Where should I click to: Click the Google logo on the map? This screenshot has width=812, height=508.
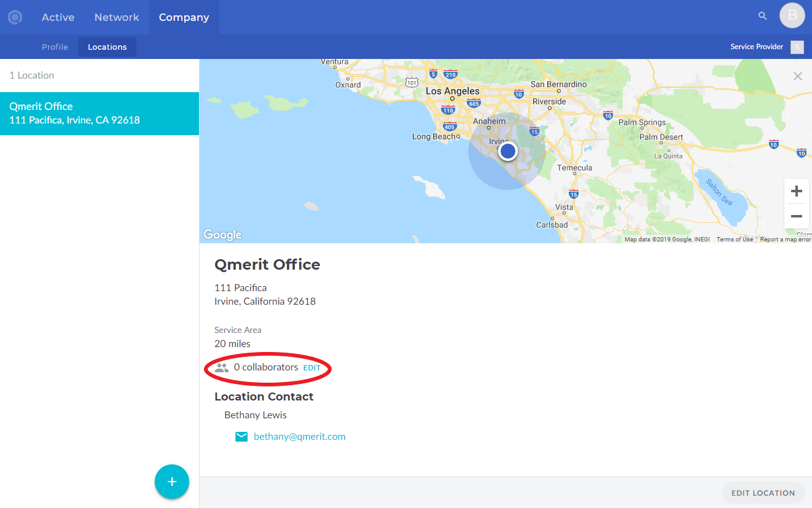[222, 235]
